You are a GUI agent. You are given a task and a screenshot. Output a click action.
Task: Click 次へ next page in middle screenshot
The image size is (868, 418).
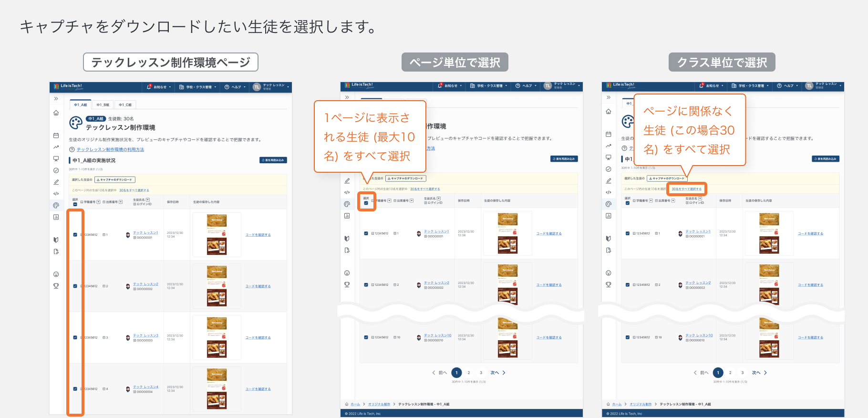pos(497,373)
